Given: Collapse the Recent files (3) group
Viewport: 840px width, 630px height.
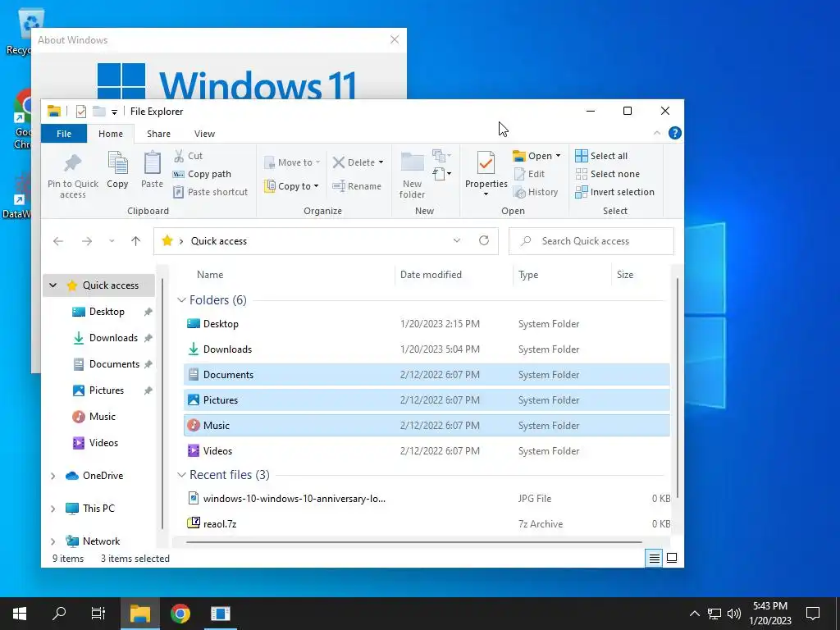Looking at the screenshot, I should pos(181,475).
